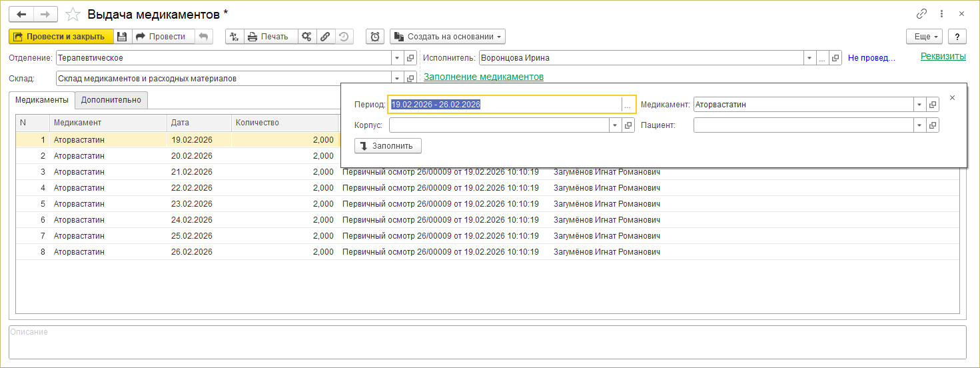Open the Еще menu

click(926, 37)
